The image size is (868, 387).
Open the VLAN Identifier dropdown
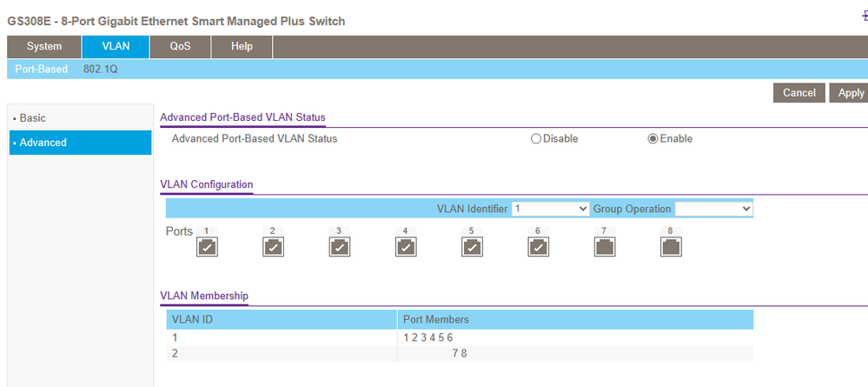pos(550,209)
